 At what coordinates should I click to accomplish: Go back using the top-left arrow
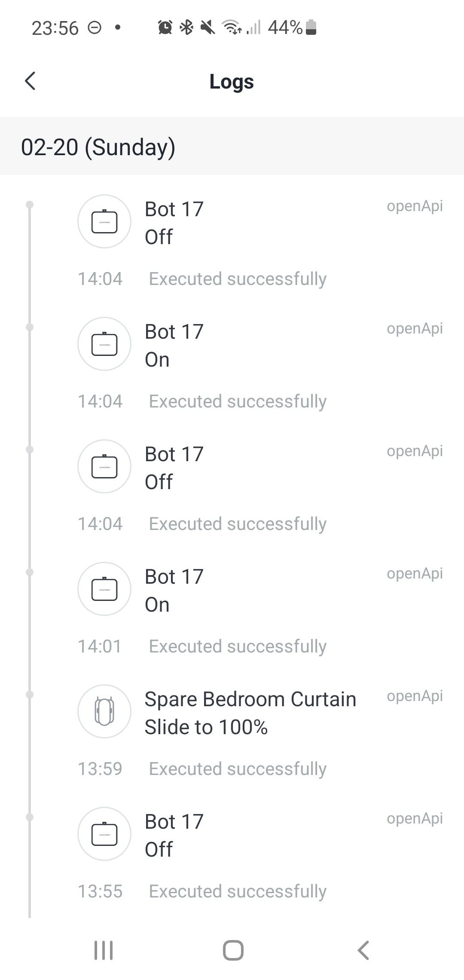pyautogui.click(x=30, y=81)
